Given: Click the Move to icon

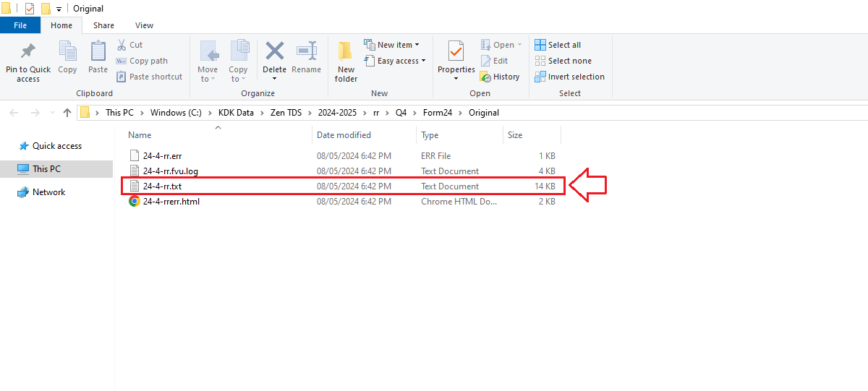Looking at the screenshot, I should click(208, 52).
